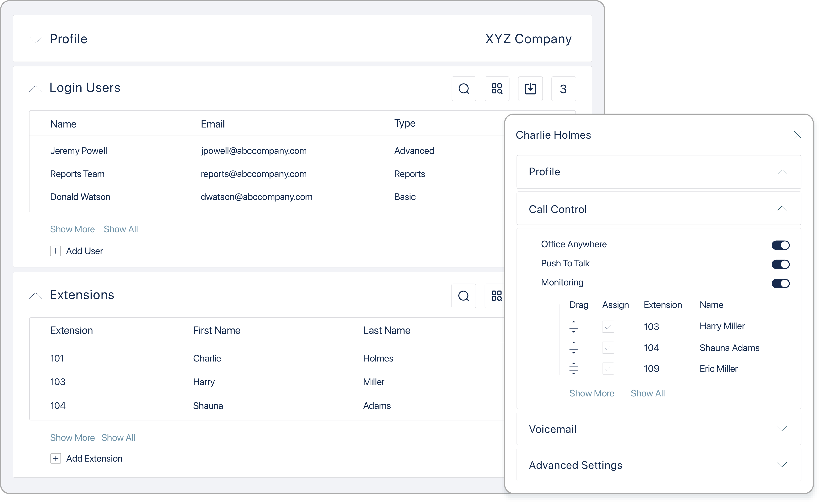Open search in Extensions section

(464, 296)
